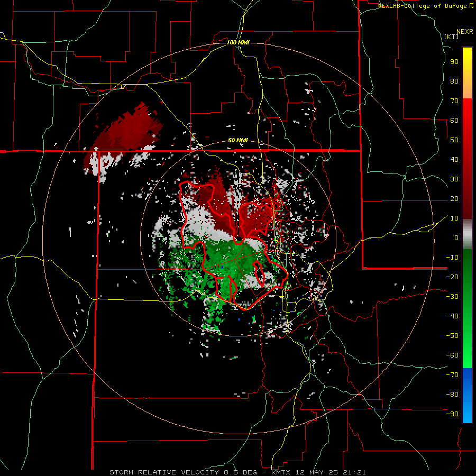Click the 100 NMI range ring label
Screen dimensions: 476x476
238,42
